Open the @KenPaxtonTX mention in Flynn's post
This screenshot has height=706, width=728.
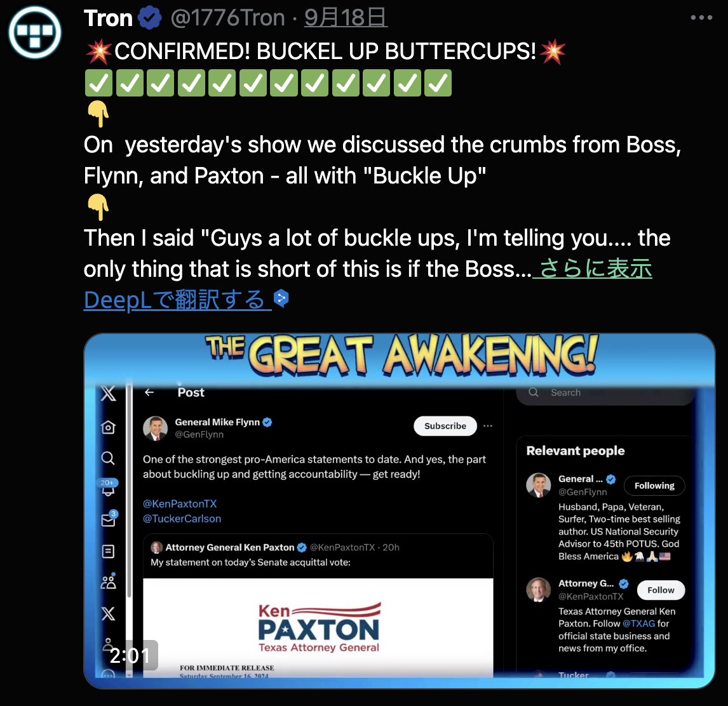(x=180, y=503)
